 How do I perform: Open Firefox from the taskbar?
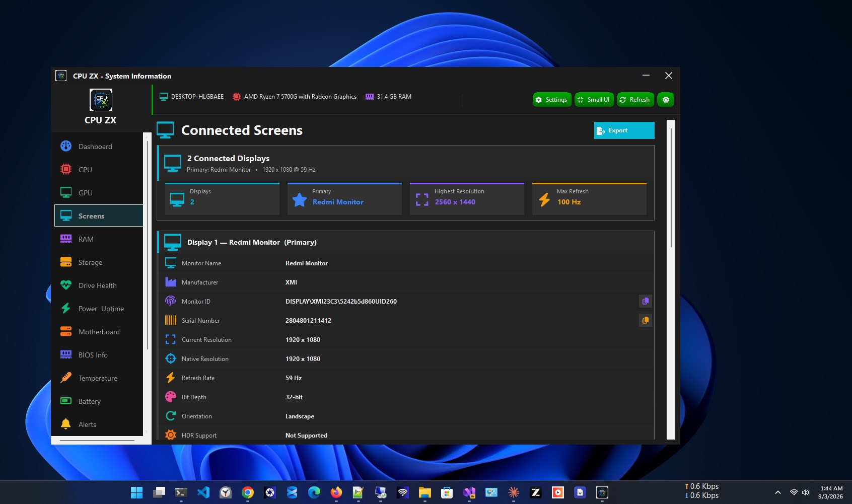(x=336, y=492)
